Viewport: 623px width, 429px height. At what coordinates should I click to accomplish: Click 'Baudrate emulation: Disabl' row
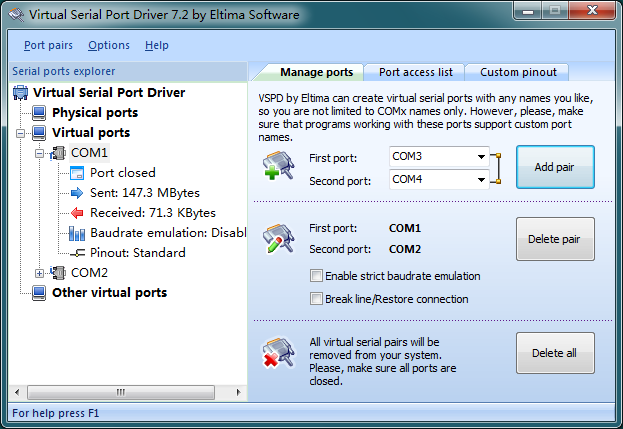168,233
